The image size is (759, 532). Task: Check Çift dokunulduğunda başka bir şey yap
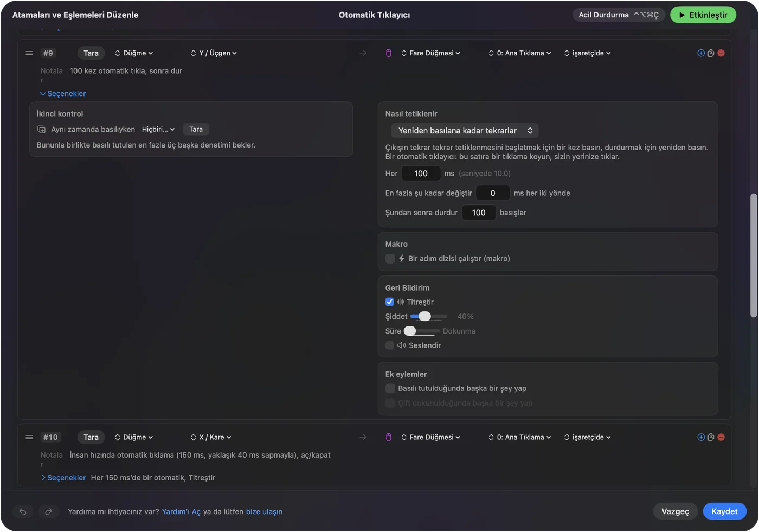(x=390, y=403)
